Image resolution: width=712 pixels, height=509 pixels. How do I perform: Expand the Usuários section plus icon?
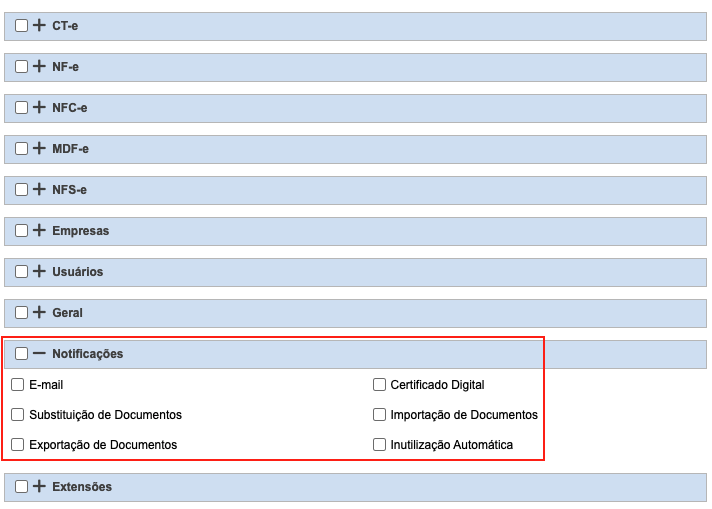pyautogui.click(x=40, y=272)
